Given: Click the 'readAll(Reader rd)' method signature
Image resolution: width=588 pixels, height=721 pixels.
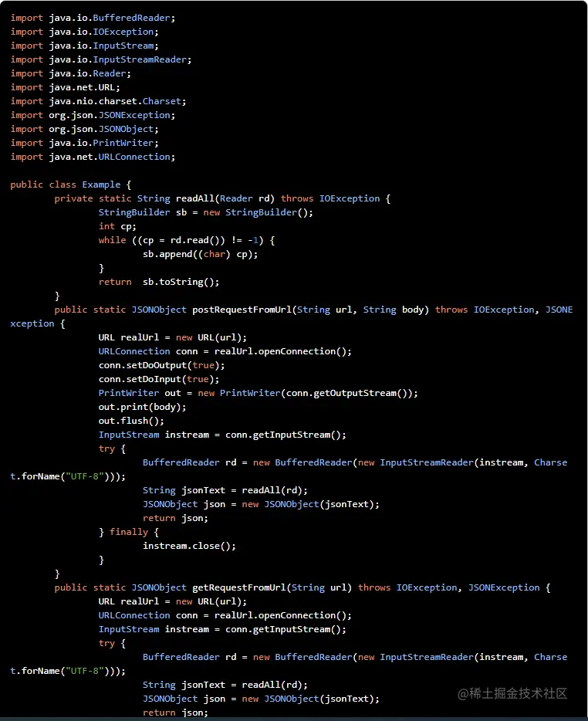Looking at the screenshot, I should [x=225, y=198].
